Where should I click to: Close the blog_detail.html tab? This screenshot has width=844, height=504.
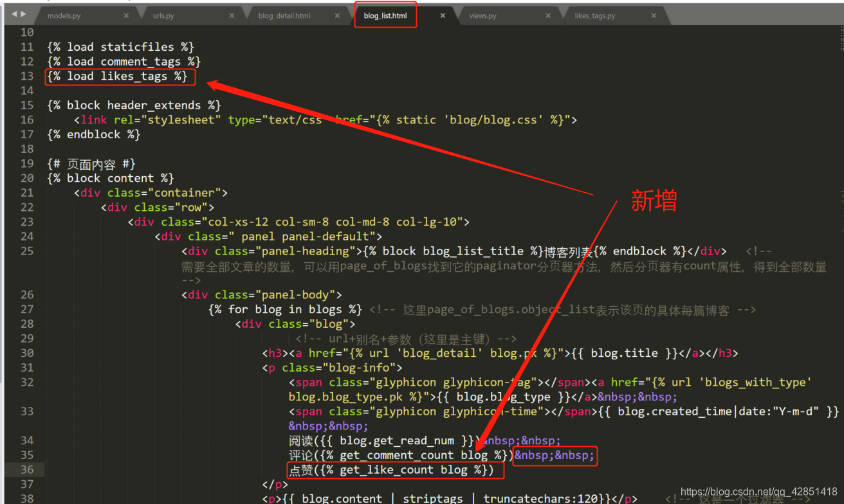[337, 15]
